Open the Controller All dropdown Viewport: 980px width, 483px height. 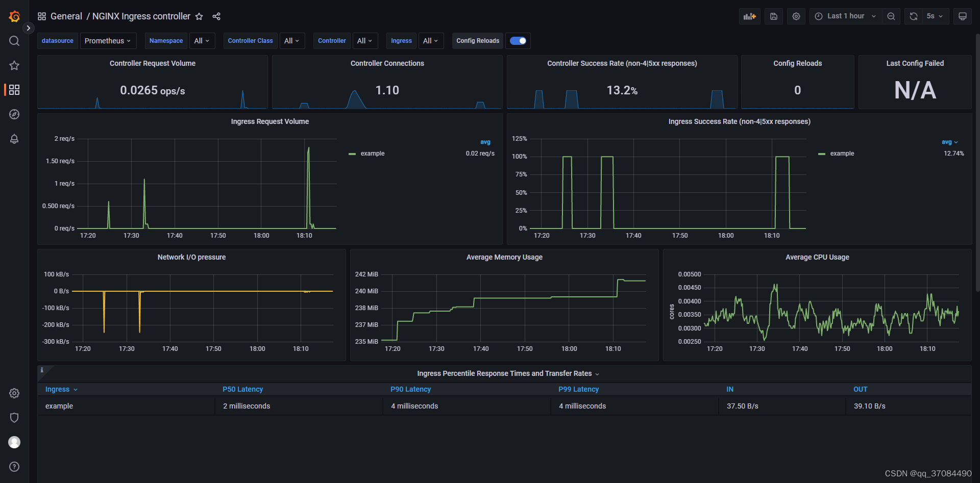(365, 41)
